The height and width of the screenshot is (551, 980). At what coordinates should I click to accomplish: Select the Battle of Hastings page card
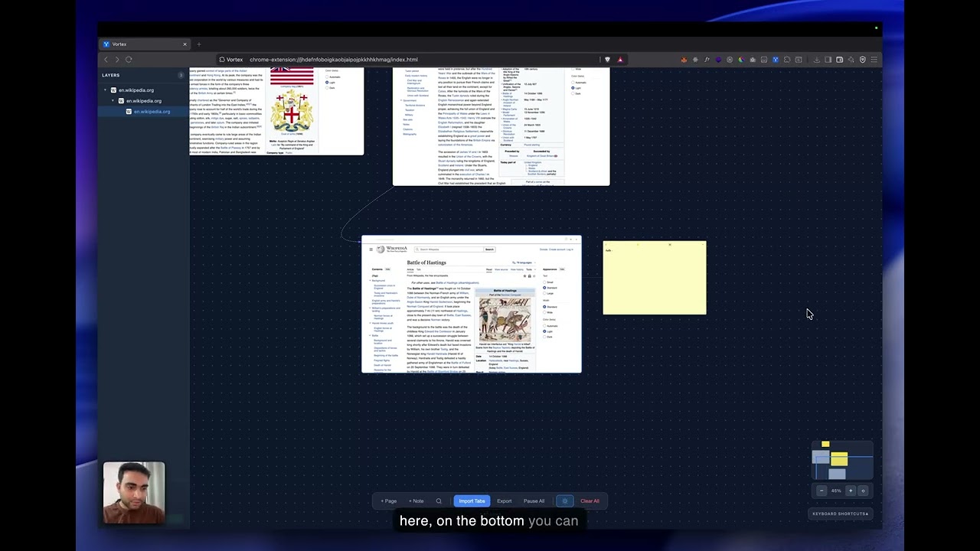click(x=472, y=305)
